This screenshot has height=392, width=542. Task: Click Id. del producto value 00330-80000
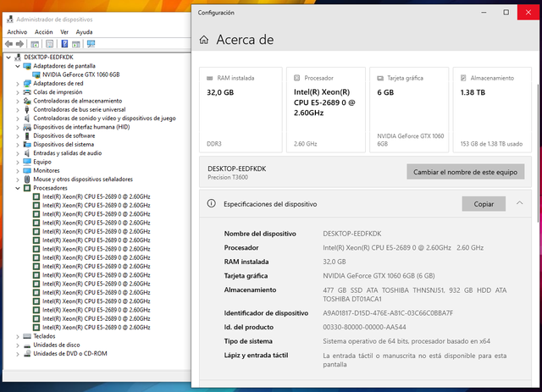[x=364, y=327]
